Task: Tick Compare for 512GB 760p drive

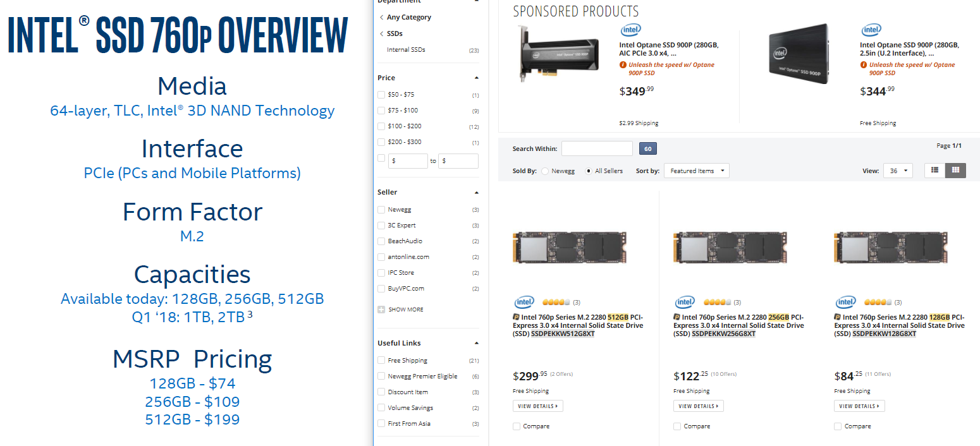Action: pyautogui.click(x=517, y=426)
